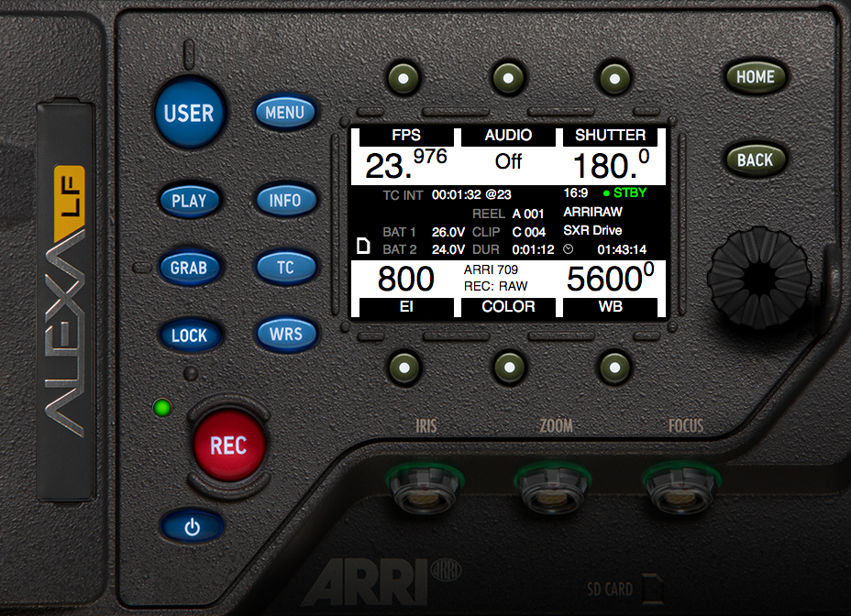Open timecode with the TC button
The width and height of the screenshot is (851, 616).
(285, 267)
